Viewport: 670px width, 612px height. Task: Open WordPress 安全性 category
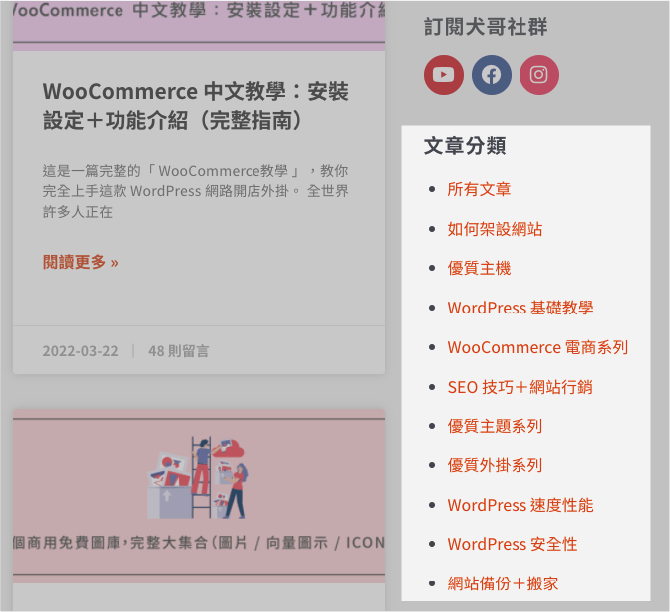(512, 544)
